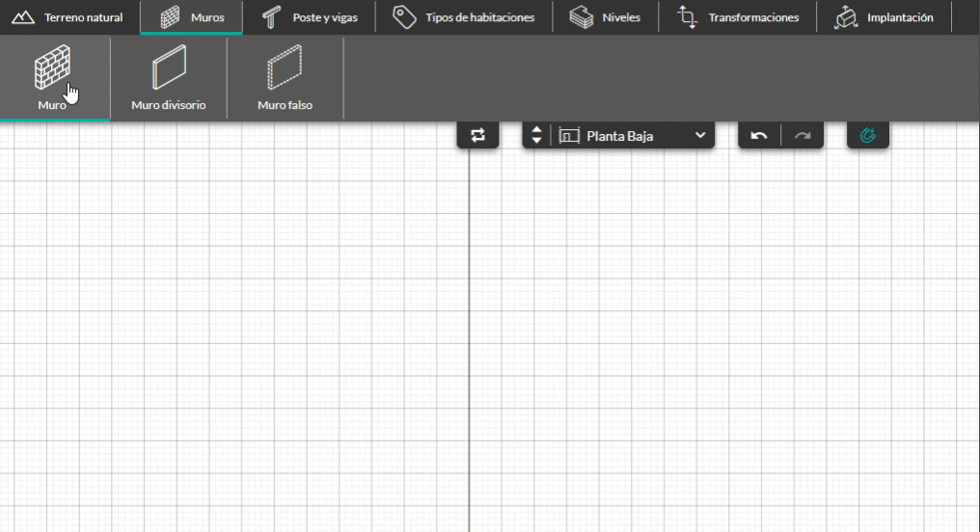This screenshot has width=980, height=532.
Task: Go to Tipos de habitaciones tab
Action: click(x=464, y=17)
